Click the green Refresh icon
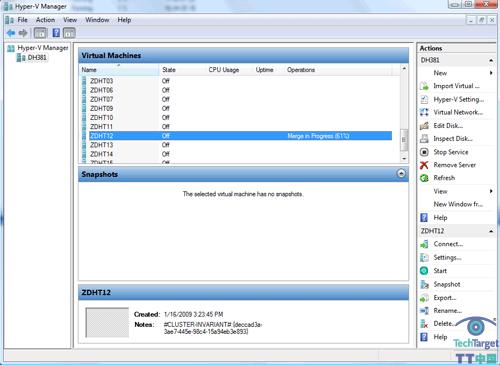This screenshot has width=500, height=365. point(424,178)
